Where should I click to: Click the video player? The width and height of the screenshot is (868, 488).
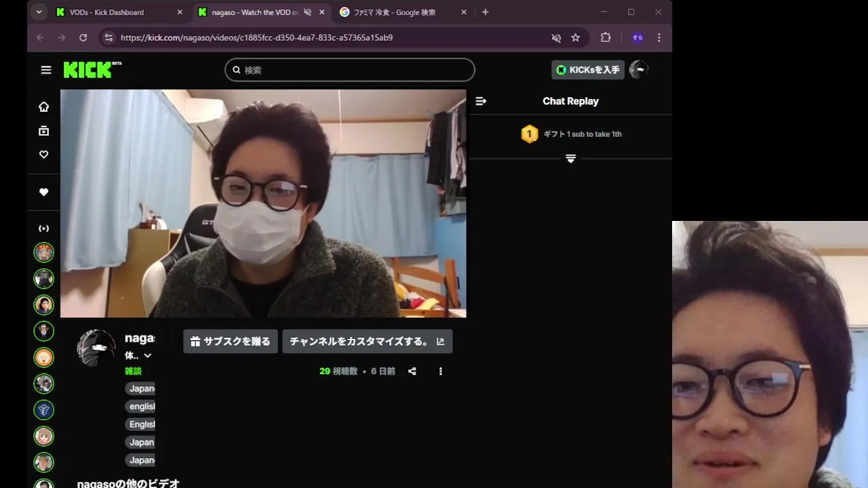coord(263,203)
